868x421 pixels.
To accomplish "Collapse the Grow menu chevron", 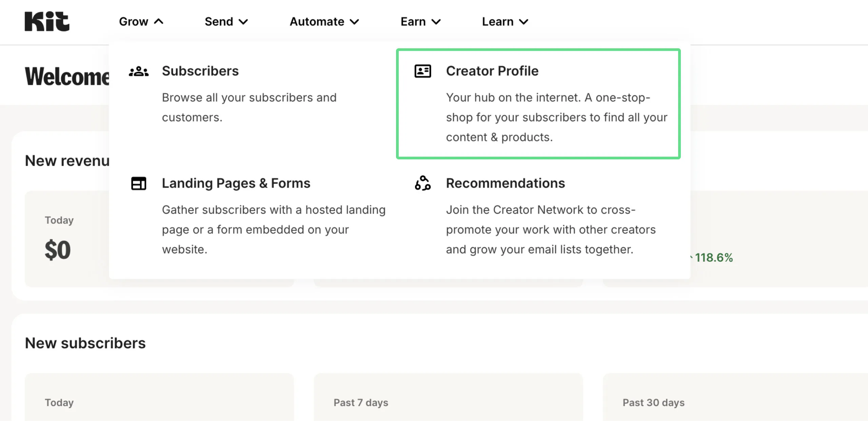I will [x=159, y=22].
